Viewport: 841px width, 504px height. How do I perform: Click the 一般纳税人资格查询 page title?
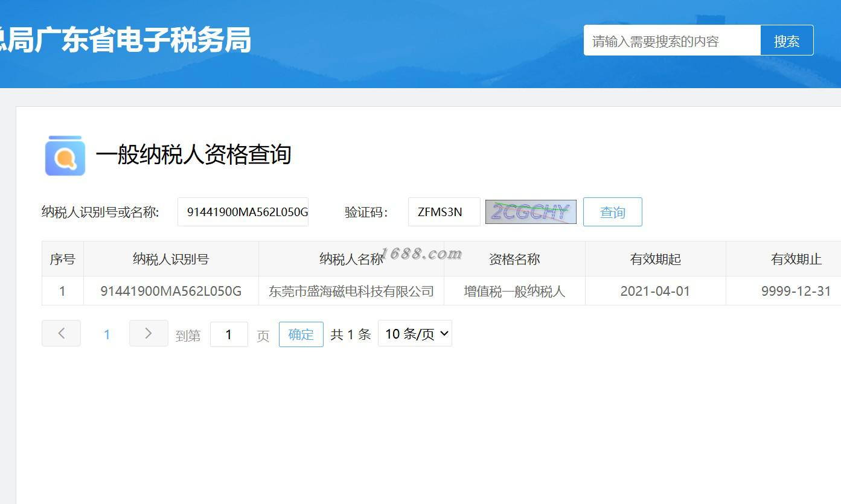coord(194,155)
